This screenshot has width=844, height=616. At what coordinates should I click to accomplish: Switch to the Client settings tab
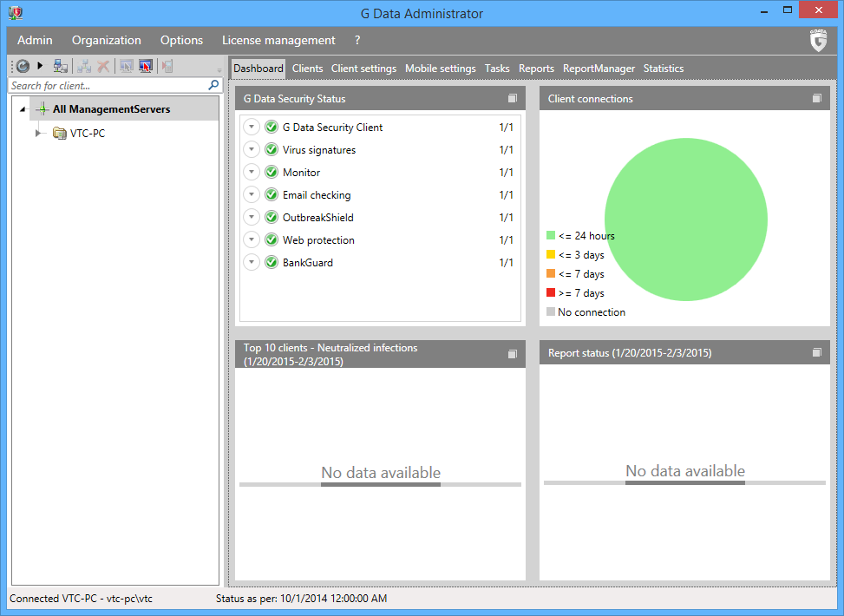click(363, 69)
